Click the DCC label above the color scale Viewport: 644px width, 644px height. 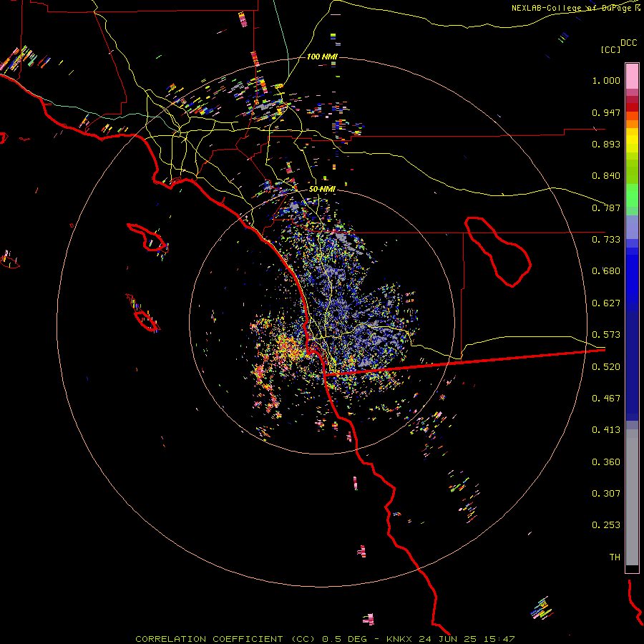tap(629, 43)
